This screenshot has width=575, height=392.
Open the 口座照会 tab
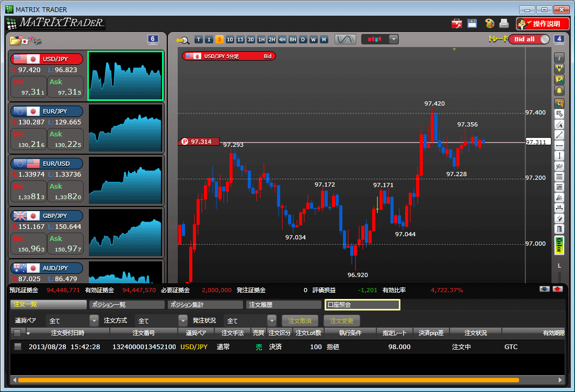(362, 305)
